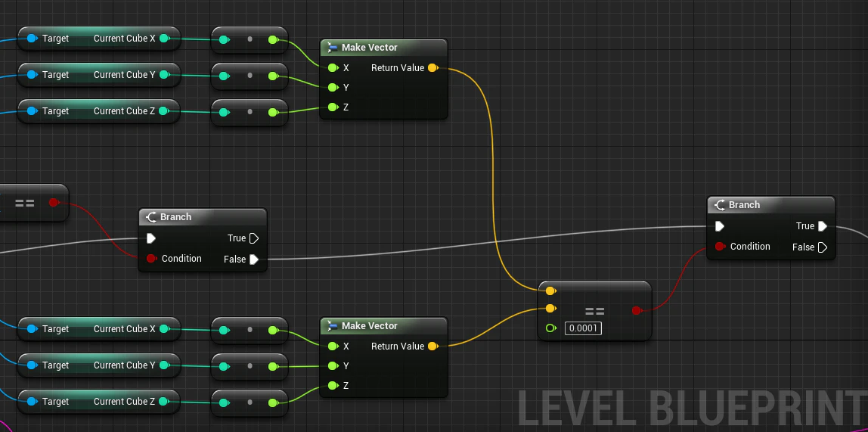Click the Y input pin on lower Make Vector
This screenshot has width=868, height=432.
click(x=333, y=366)
